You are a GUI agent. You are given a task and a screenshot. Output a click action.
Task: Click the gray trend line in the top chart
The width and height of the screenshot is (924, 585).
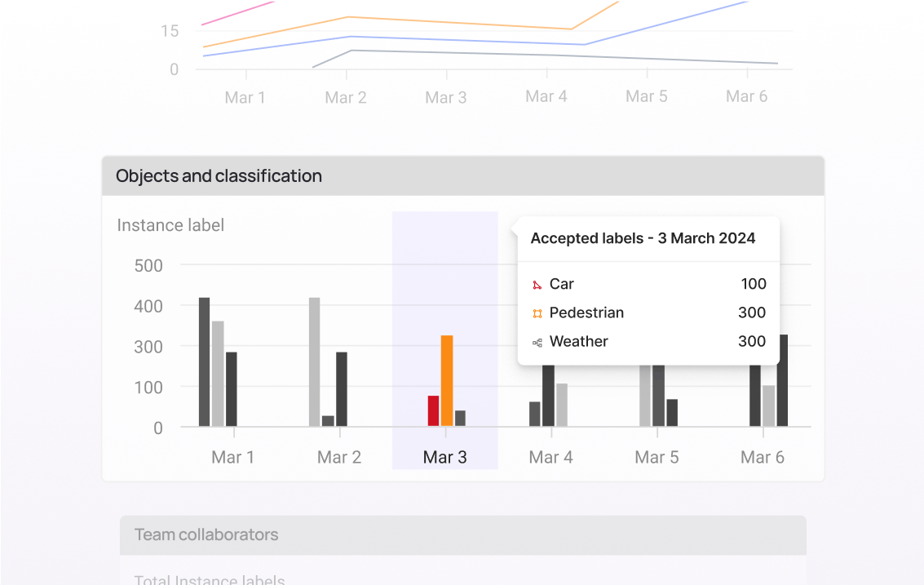tap(546, 55)
